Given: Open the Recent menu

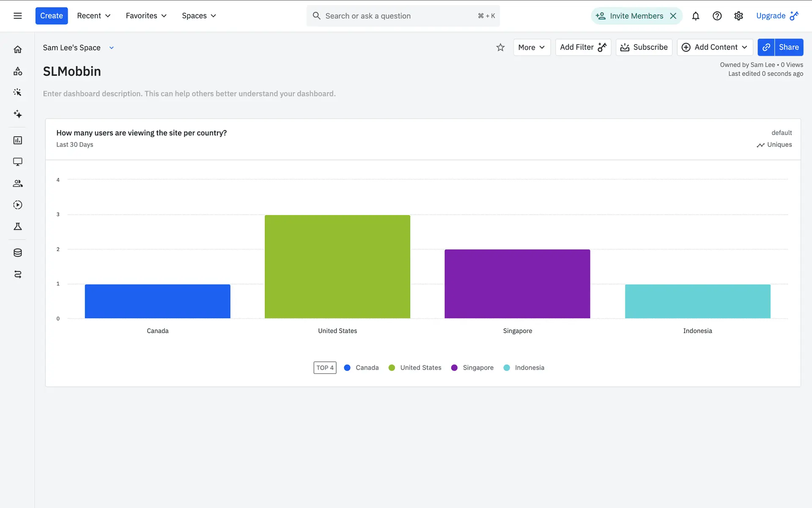Looking at the screenshot, I should click(93, 16).
